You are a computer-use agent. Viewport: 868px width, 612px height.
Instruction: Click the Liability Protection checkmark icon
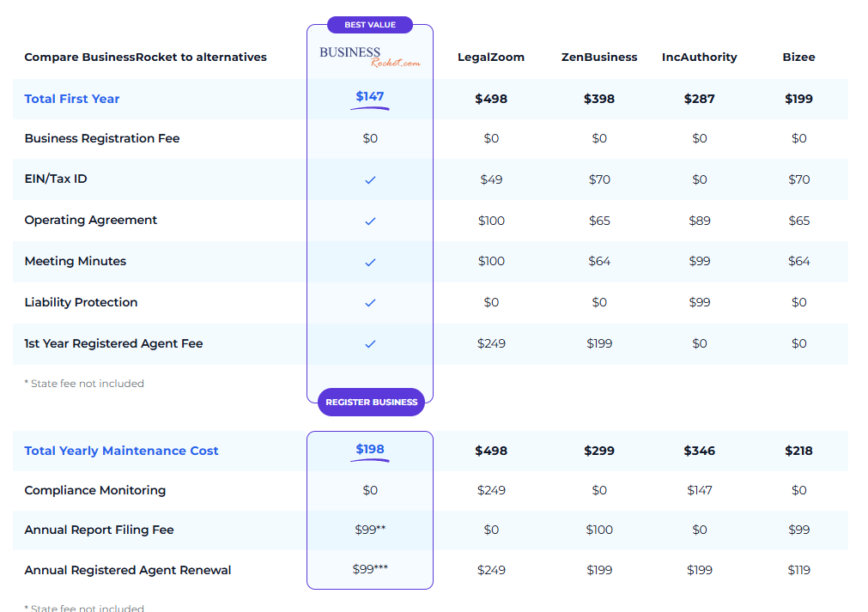(x=370, y=303)
